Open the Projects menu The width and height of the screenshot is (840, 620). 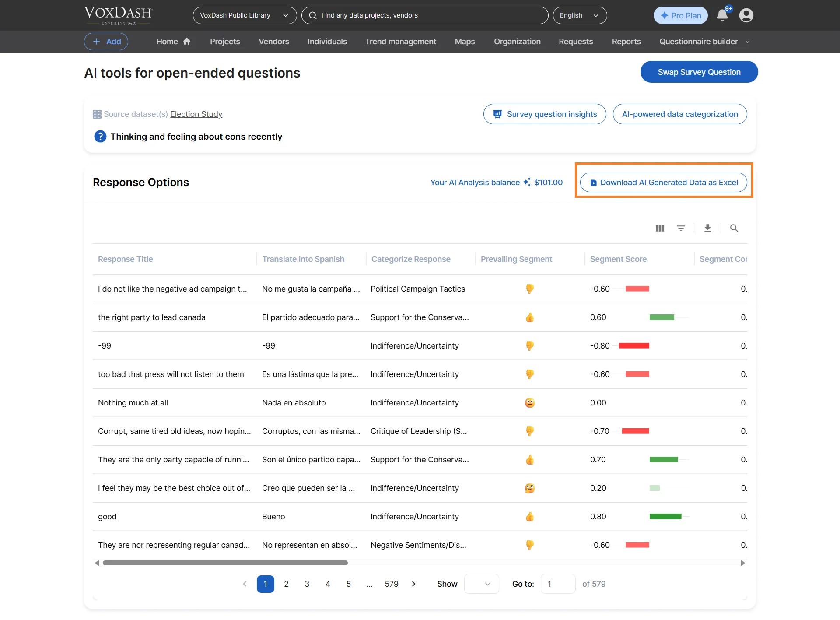point(225,42)
